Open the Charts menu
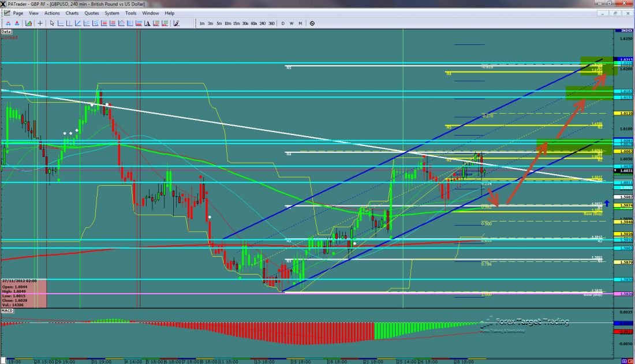Screen dimensions: 635x364 [72, 13]
